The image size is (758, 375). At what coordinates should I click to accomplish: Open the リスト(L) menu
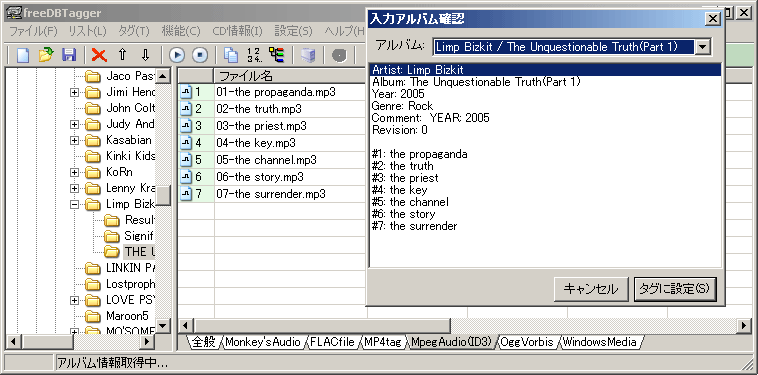[x=87, y=31]
